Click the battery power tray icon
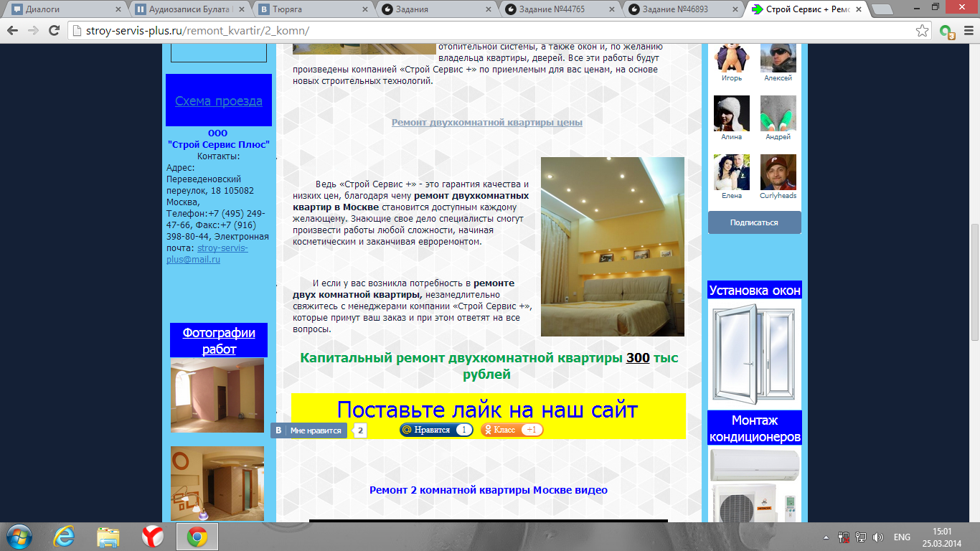The image size is (980, 551). pos(844,537)
